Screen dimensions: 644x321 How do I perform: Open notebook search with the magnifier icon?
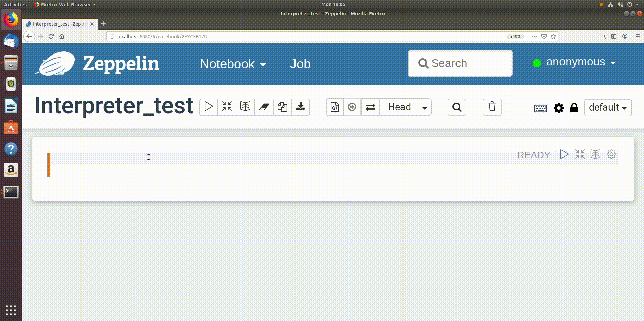[x=457, y=107]
